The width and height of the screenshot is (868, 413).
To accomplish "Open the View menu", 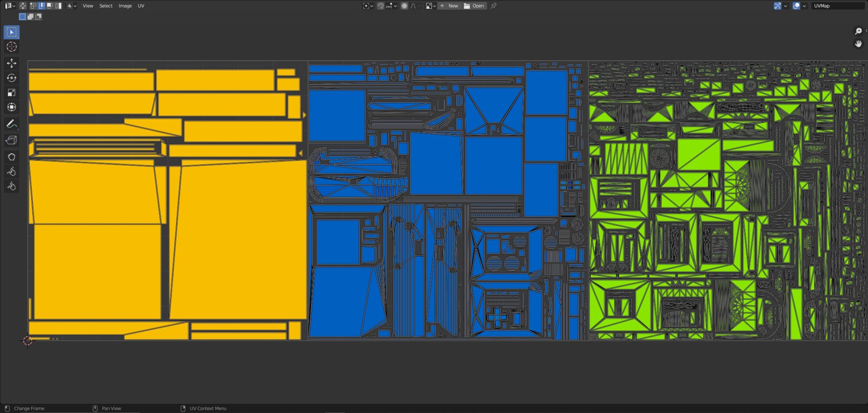I will (x=88, y=6).
